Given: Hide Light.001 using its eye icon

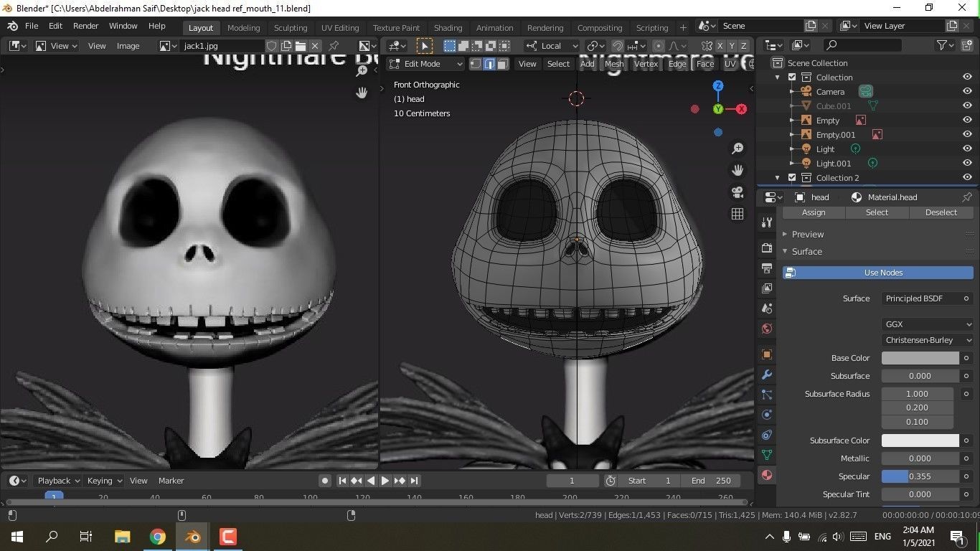Looking at the screenshot, I should 967,164.
